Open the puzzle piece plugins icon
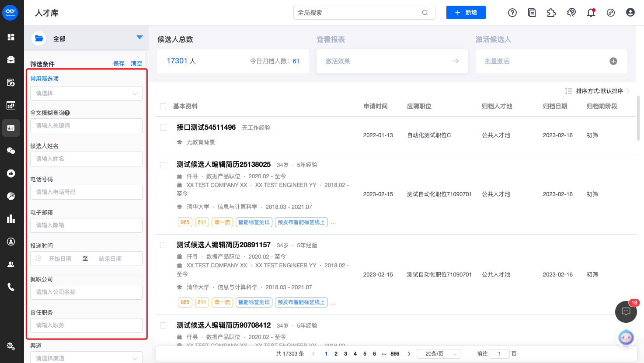Screen dimensions: 644x363 pos(552,13)
